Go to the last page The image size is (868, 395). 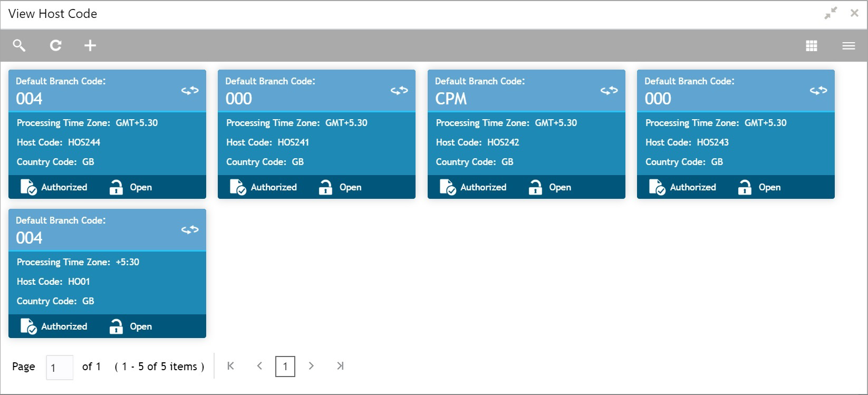tap(340, 366)
